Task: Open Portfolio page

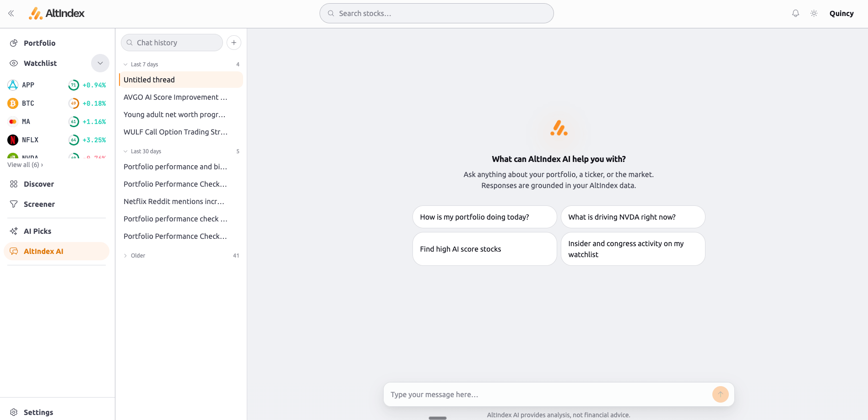Action: click(x=39, y=43)
